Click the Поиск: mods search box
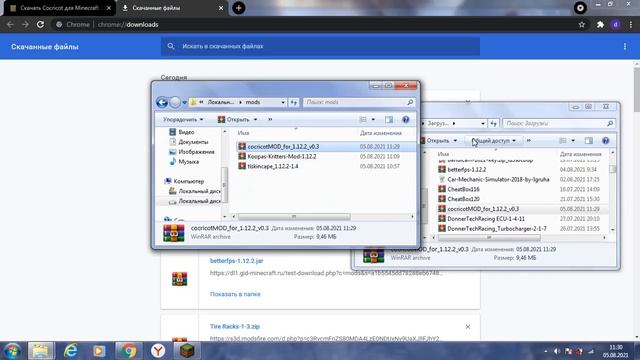Viewport: 640px width, 360px height. (358, 102)
